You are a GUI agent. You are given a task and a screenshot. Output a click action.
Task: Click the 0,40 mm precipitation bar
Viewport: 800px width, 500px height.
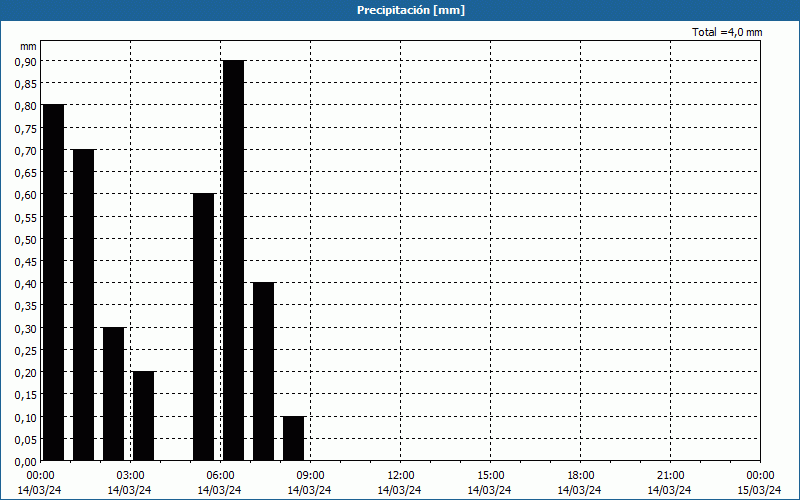(x=263, y=372)
